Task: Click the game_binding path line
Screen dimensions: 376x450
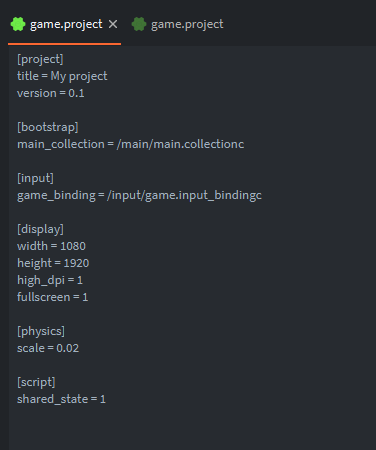Action: pyautogui.click(x=139, y=195)
